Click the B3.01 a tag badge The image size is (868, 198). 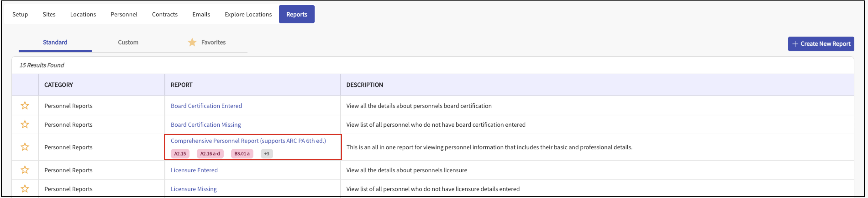(x=242, y=154)
